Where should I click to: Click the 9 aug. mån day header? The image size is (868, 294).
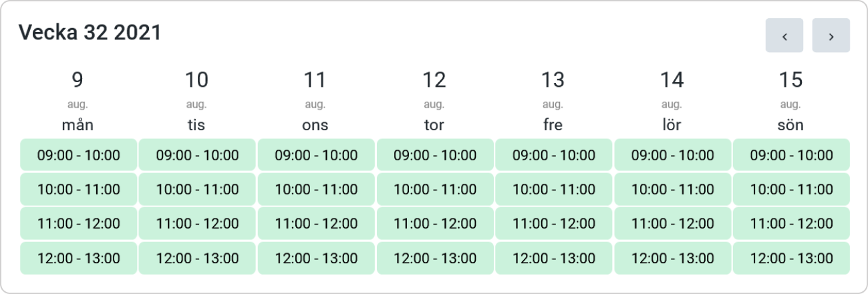click(x=78, y=101)
